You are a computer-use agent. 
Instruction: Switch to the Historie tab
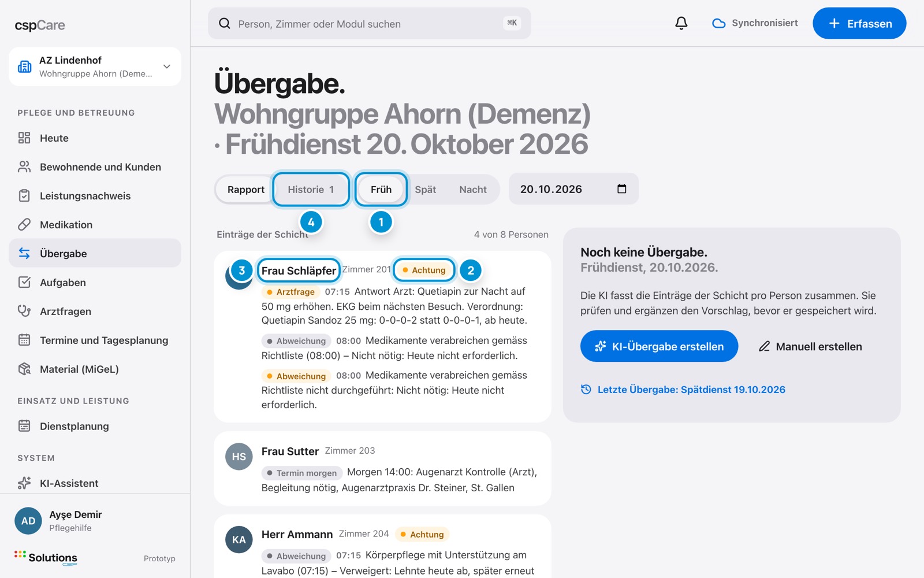(311, 189)
